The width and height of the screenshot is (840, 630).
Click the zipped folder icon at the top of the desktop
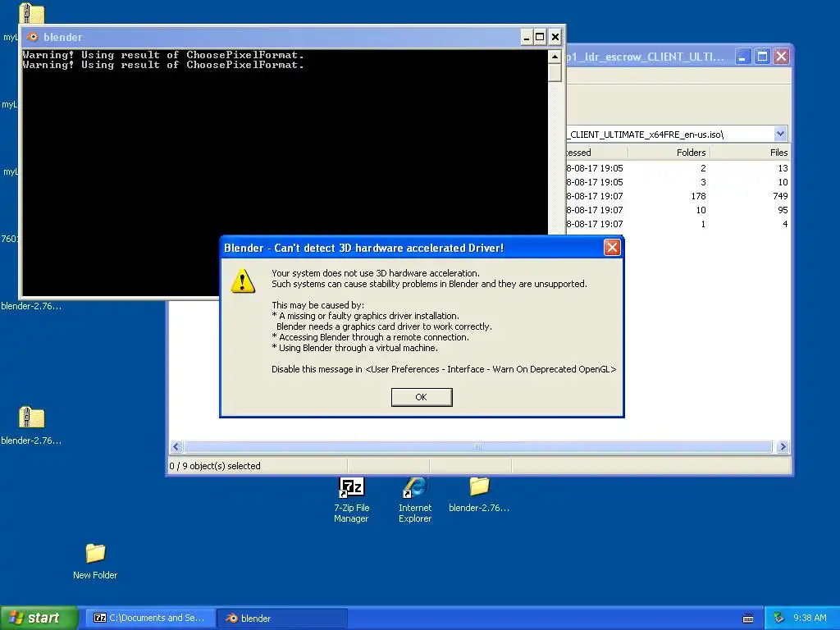(32, 13)
